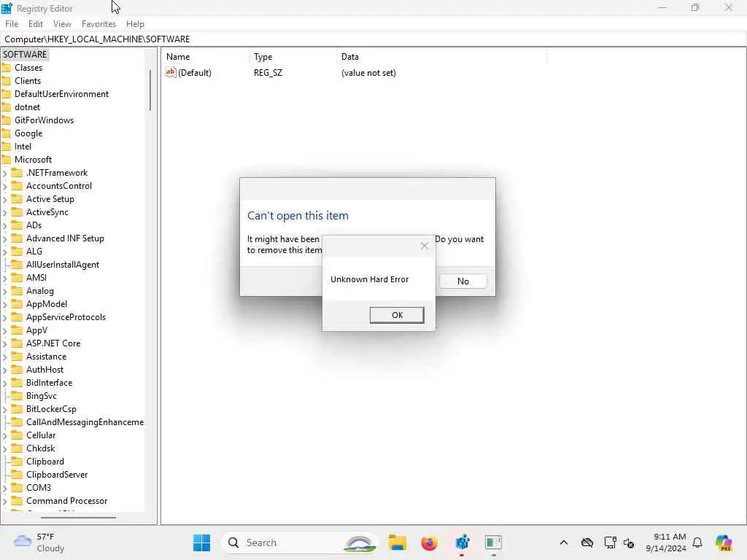The width and height of the screenshot is (747, 560).
Task: Select the (Default) string value icon
Action: pos(171,72)
